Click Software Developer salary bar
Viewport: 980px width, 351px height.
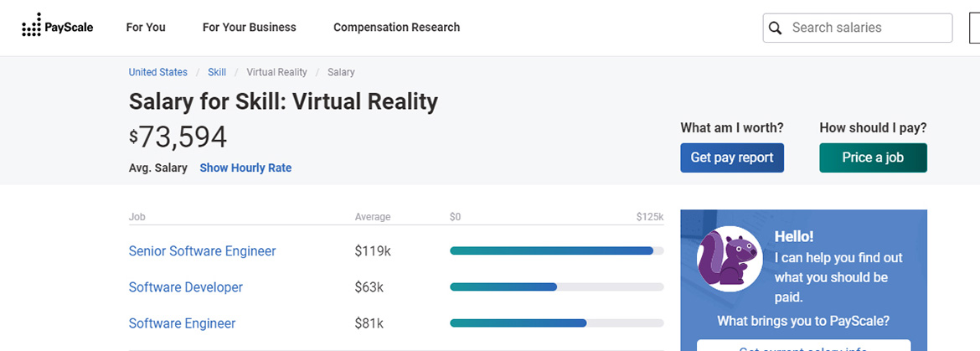coord(503,286)
